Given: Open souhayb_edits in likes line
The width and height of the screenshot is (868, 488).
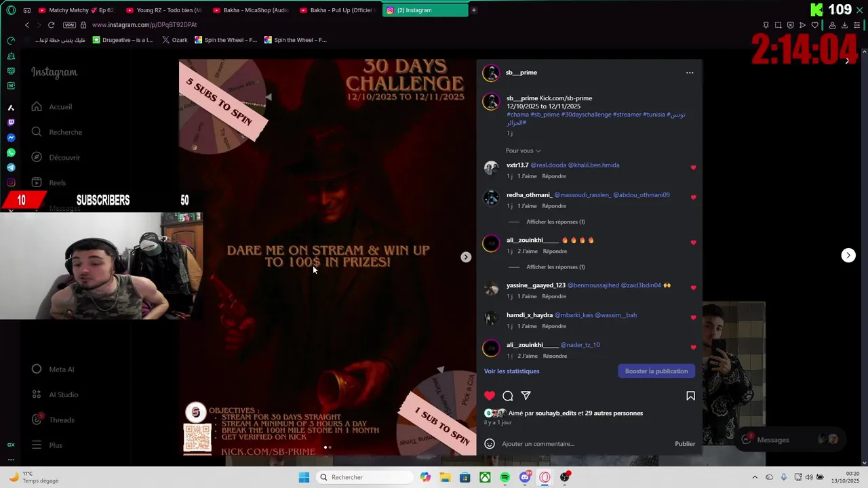Looking at the screenshot, I should pyautogui.click(x=555, y=413).
